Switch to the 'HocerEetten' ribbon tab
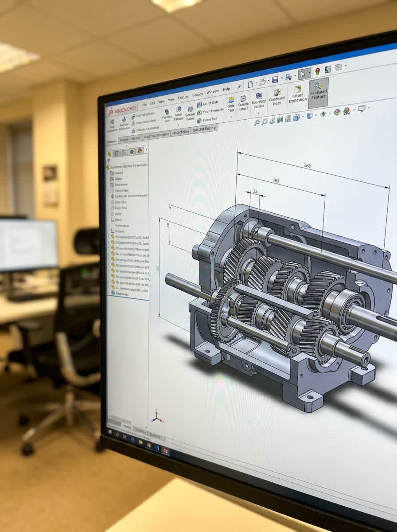The height and width of the screenshot is (532, 397). tap(180, 132)
